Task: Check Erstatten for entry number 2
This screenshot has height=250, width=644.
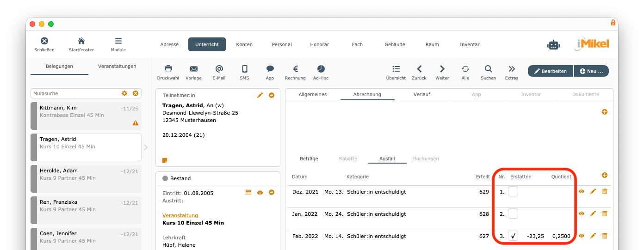Action: click(x=513, y=213)
